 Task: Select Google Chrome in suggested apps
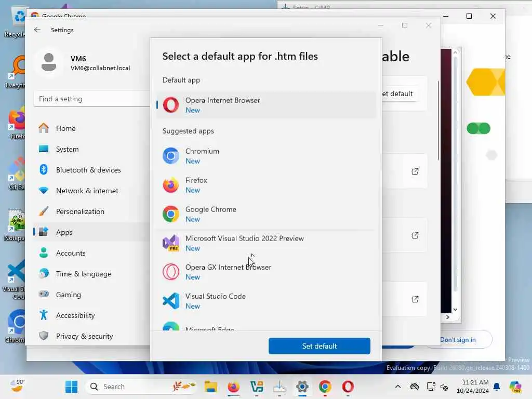tap(267, 215)
